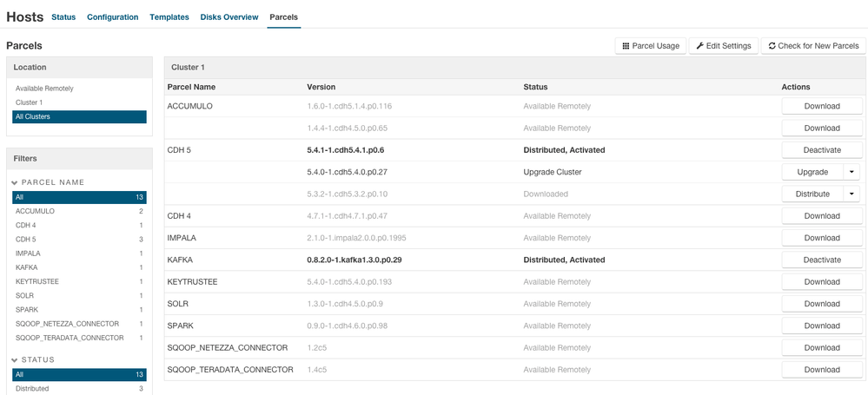Click version 0.9.0-1.cdh4.6.0.p0.98
Viewport: 868px width, 395px height.
(348, 326)
